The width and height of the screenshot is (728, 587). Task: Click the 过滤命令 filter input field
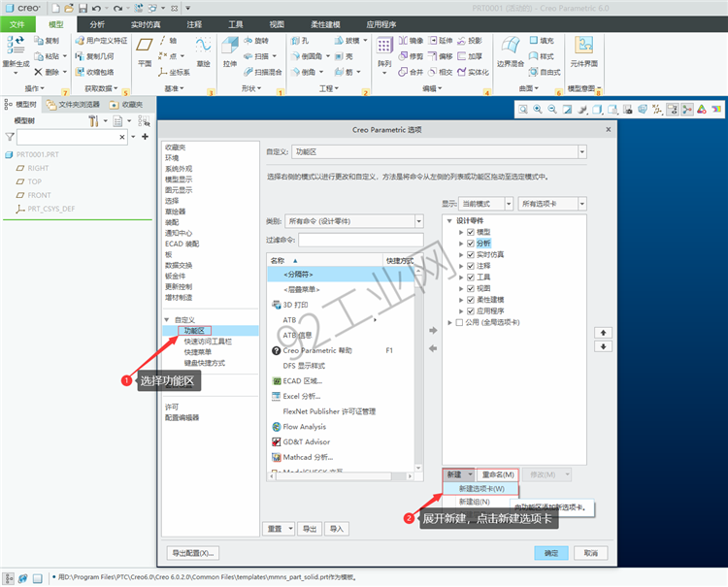tap(361, 240)
